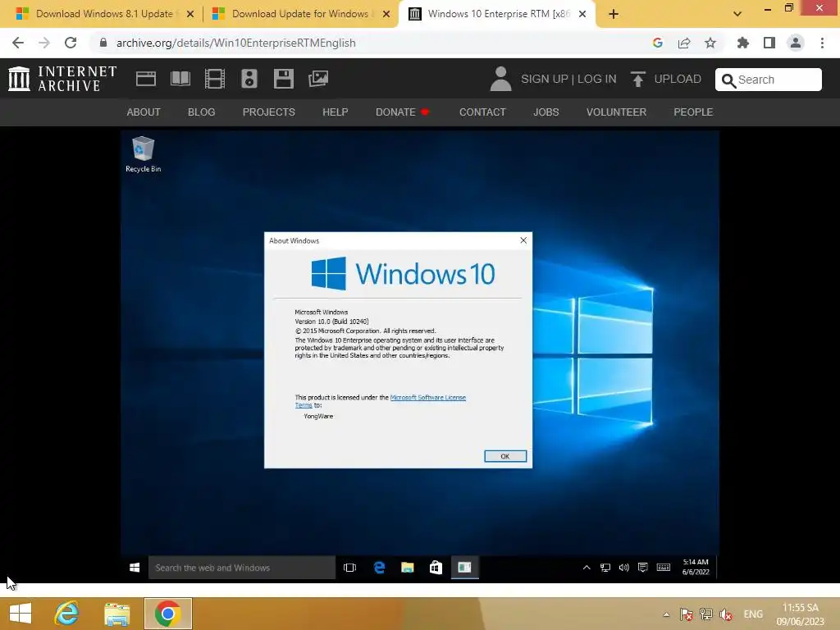Bookmark this page with star icon
Image resolution: width=840 pixels, height=630 pixels.
pos(710,43)
